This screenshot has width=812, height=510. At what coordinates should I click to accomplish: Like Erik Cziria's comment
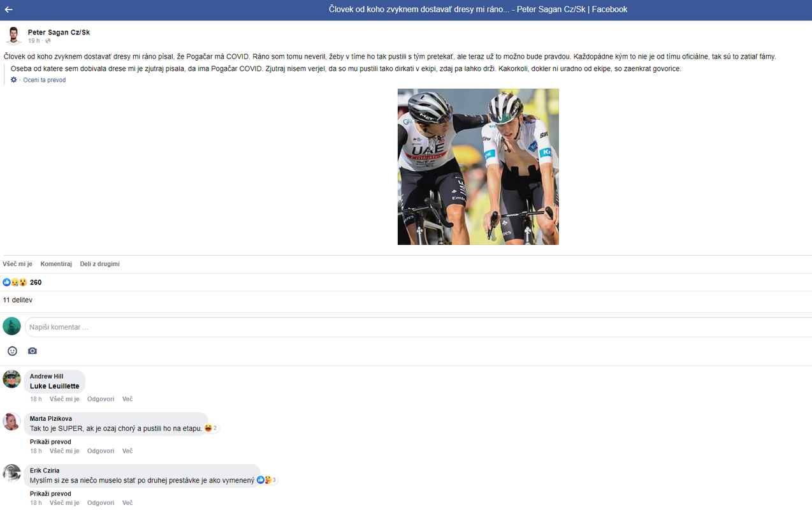[64, 503]
